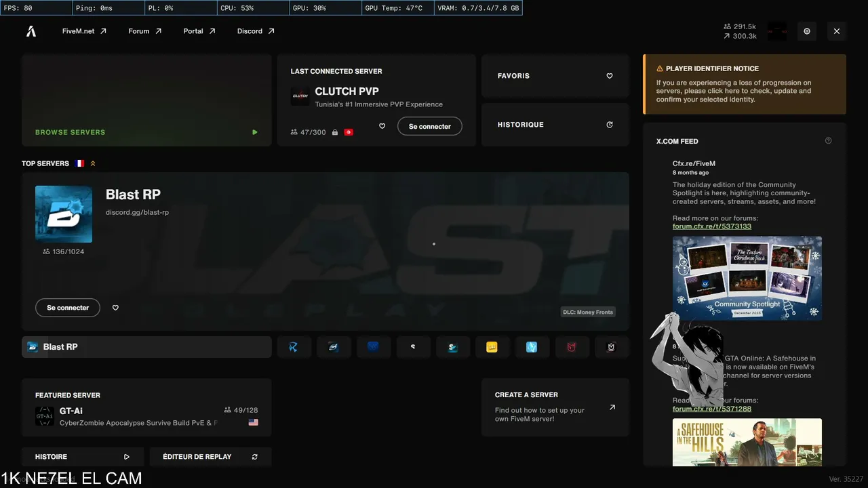This screenshot has height=488, width=868.
Task: Select the red shield server icon
Action: click(572, 347)
